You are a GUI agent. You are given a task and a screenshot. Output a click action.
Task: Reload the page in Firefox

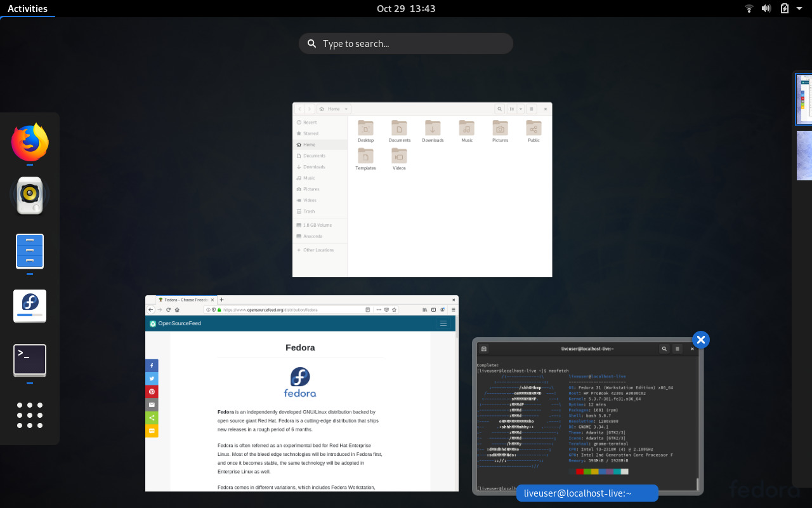(x=168, y=310)
